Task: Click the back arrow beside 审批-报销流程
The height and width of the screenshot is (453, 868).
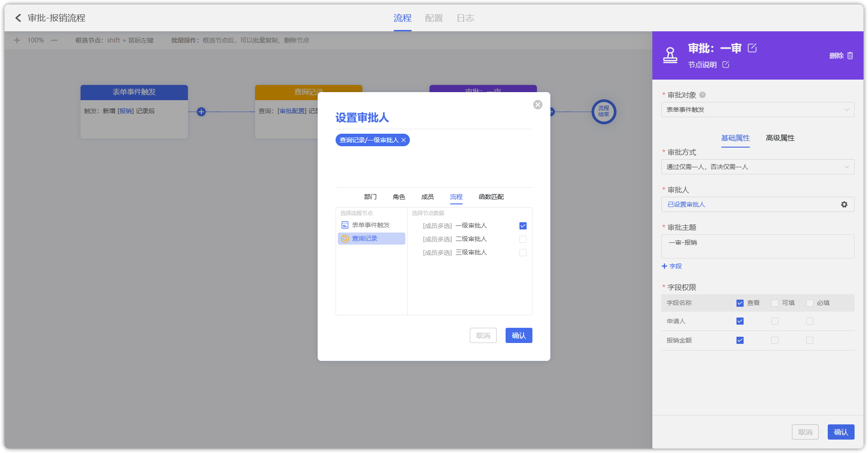Action: tap(18, 18)
